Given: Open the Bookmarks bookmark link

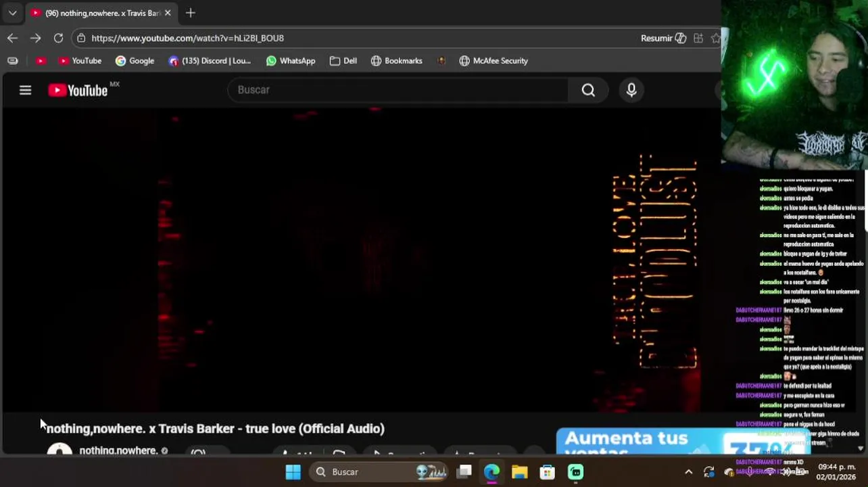Looking at the screenshot, I should 397,61.
